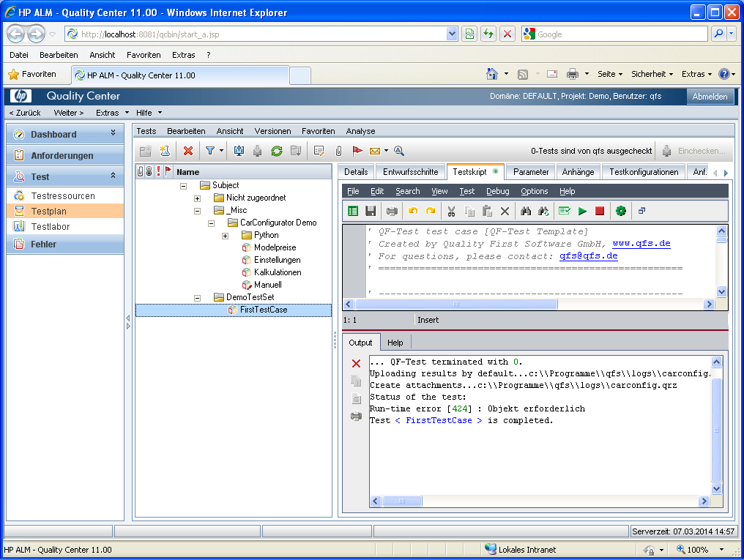Click the Favoriten star button in browser
The width and height of the screenshot is (744, 560).
point(32,74)
